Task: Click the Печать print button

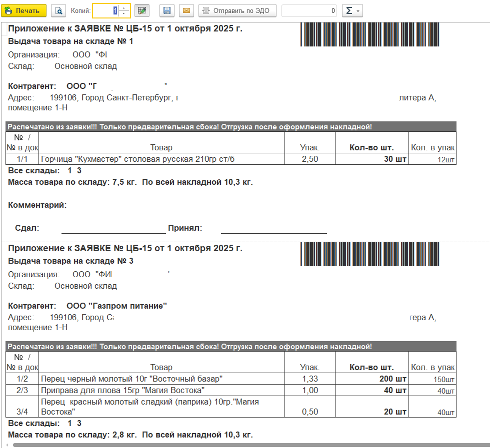Action: [x=24, y=10]
